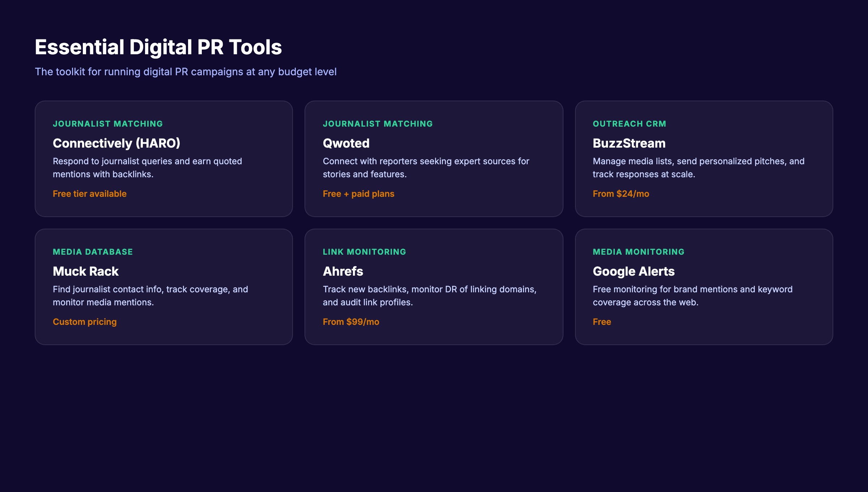The image size is (868, 492).
Task: Select the Google Alerts card
Action: click(x=704, y=287)
